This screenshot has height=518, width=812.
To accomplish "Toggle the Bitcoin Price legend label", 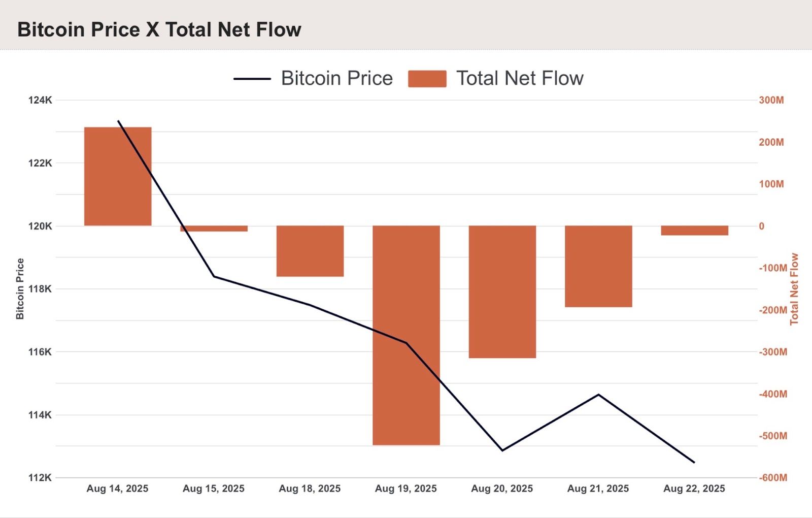I will point(337,78).
